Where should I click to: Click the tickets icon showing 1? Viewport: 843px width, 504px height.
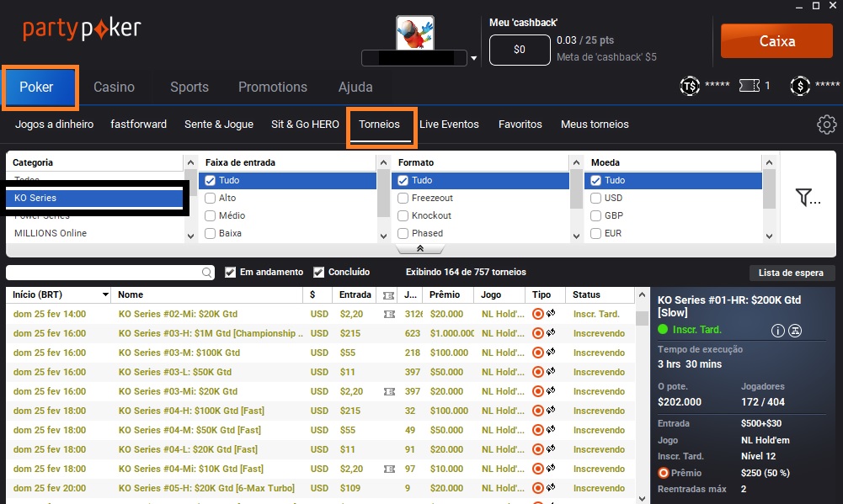pyautogui.click(x=750, y=86)
